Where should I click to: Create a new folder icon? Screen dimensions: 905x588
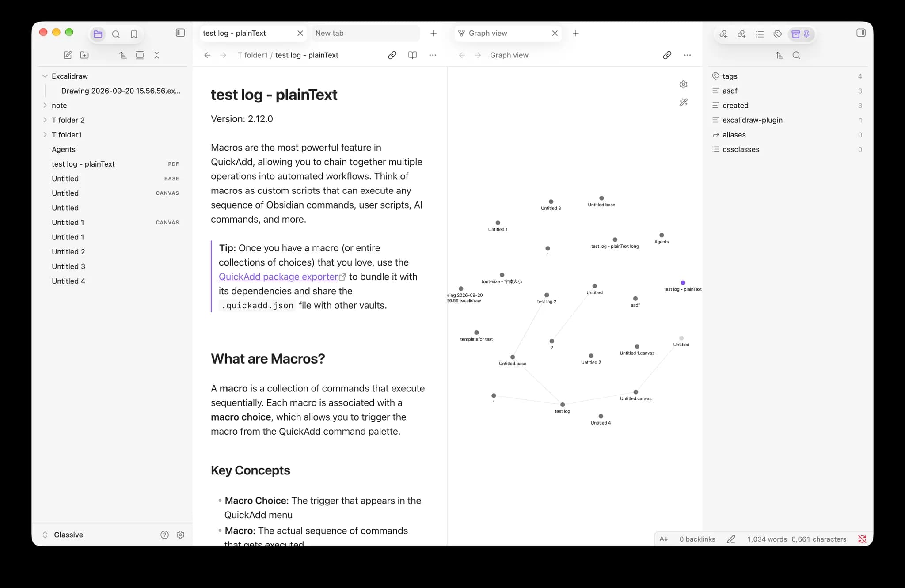(x=84, y=55)
